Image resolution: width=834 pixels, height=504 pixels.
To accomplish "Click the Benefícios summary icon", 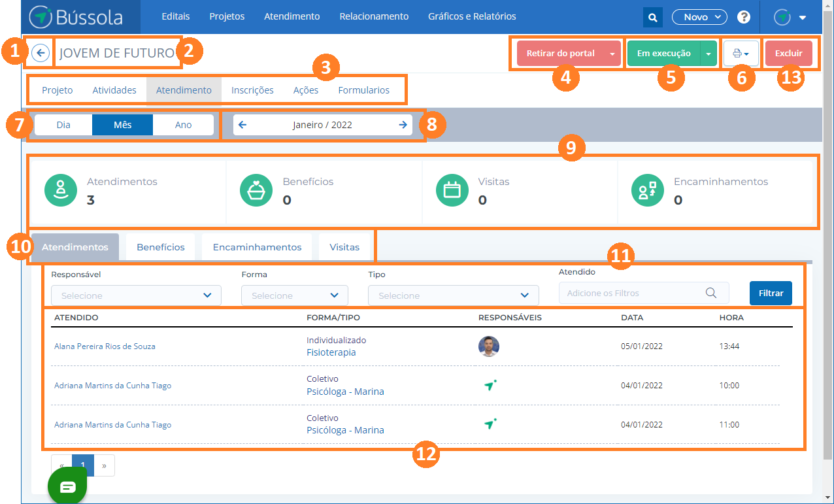I will click(256, 190).
